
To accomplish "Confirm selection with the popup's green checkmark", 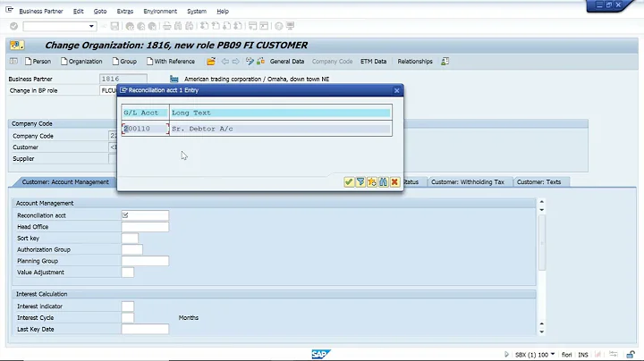I will click(349, 181).
